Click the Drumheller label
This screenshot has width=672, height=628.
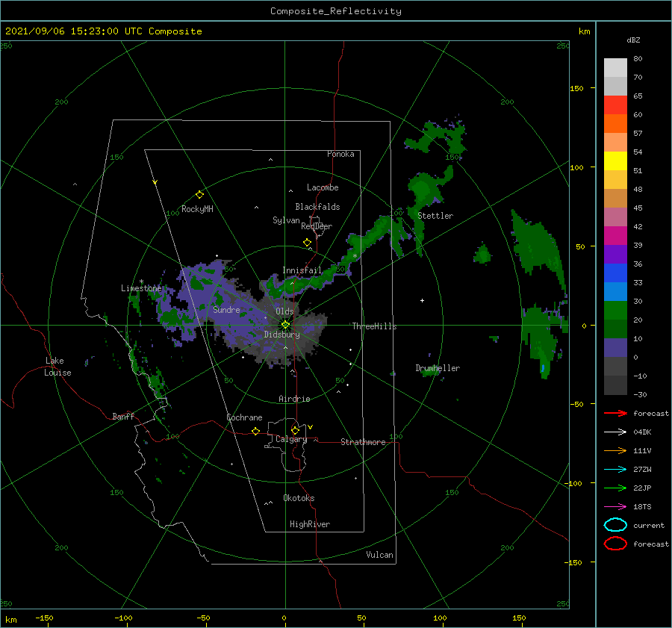438,368
